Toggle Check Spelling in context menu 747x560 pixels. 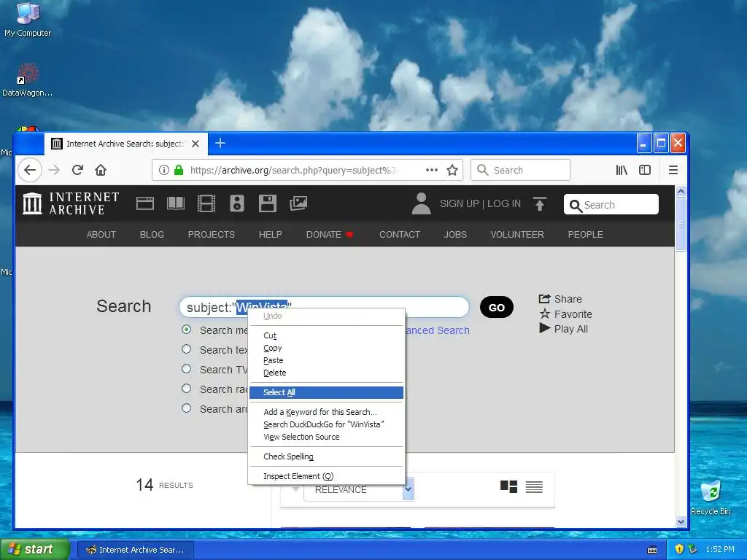click(x=326, y=456)
